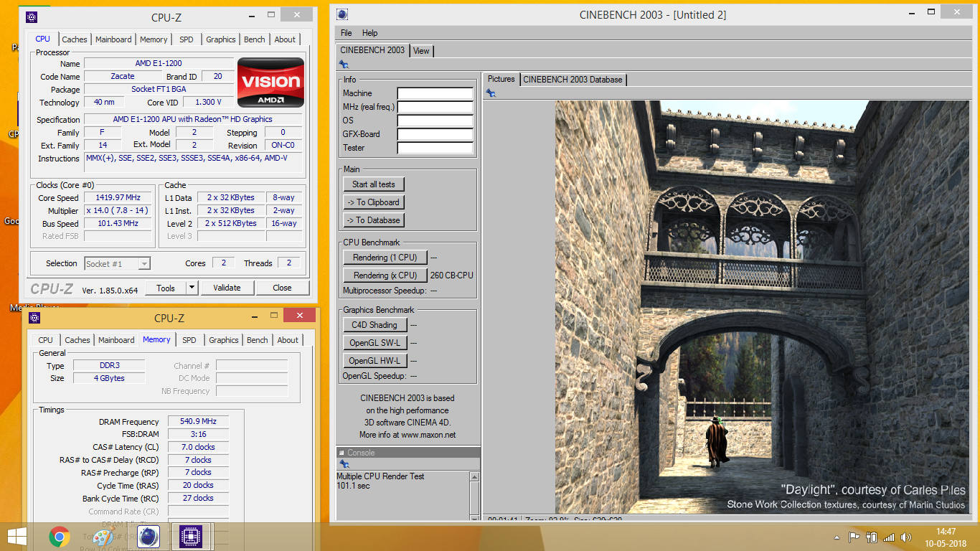
Task: Switch to Caches tab in the CPU-Z processor window
Action: [75, 39]
